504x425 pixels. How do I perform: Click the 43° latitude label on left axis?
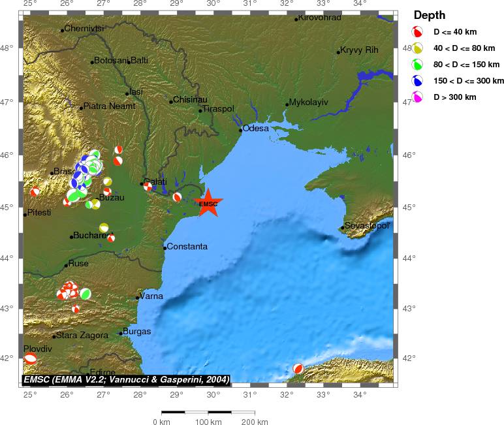pos(7,309)
